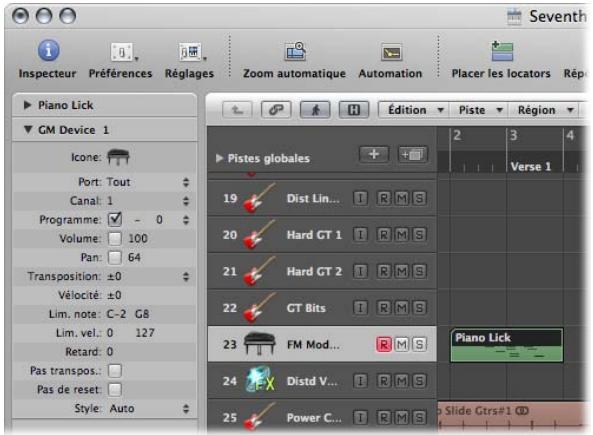This screenshot has width=593, height=435.
Task: Click Placer les locators icon
Action: [502, 51]
